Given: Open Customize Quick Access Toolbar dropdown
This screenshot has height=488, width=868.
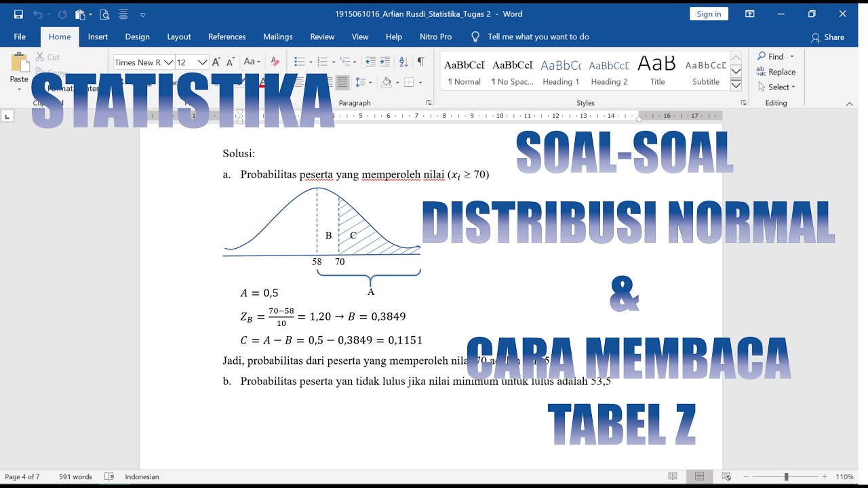Looking at the screenshot, I should pyautogui.click(x=142, y=14).
